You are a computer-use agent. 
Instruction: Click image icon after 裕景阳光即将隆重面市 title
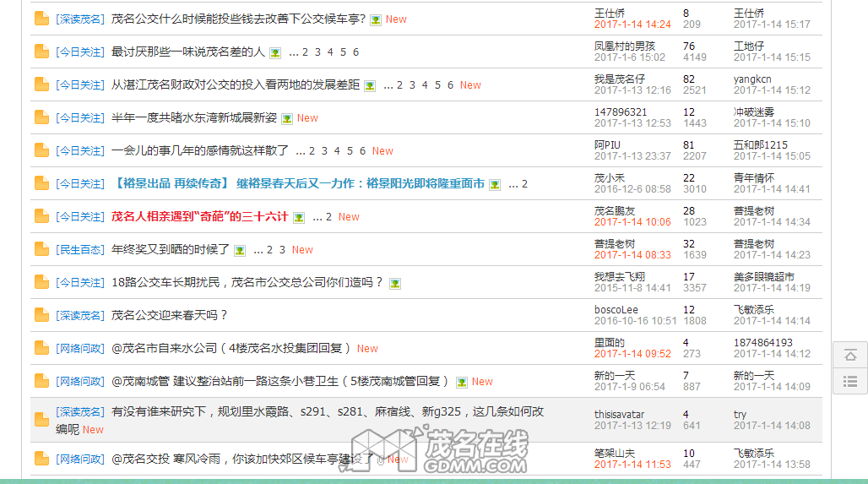(x=495, y=184)
